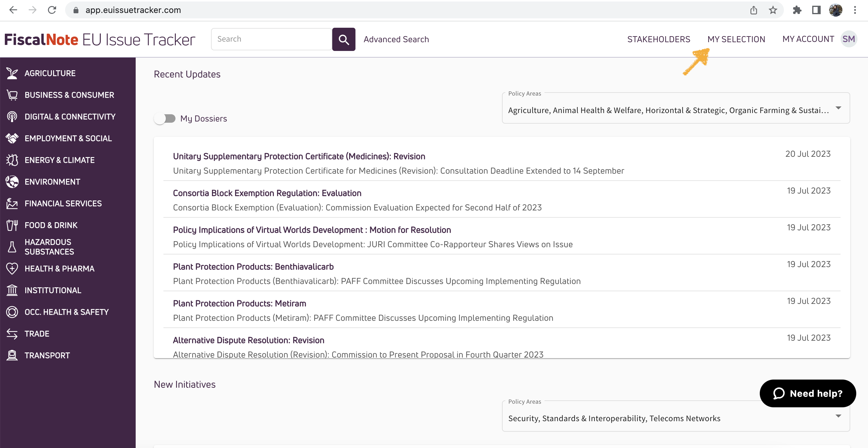This screenshot has height=448, width=868.
Task: Click the Food & Drink cutlery icon
Action: tap(12, 225)
